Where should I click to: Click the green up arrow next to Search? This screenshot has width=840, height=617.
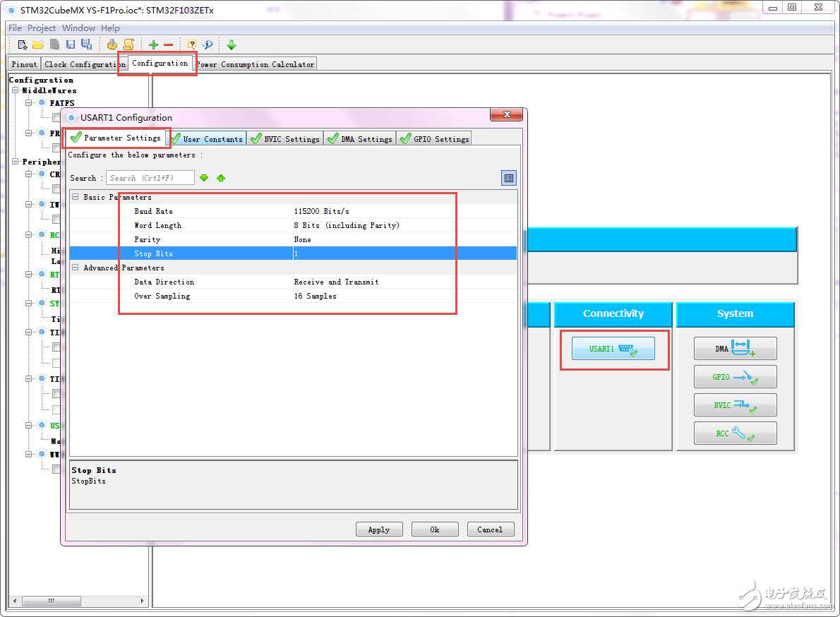(x=221, y=178)
